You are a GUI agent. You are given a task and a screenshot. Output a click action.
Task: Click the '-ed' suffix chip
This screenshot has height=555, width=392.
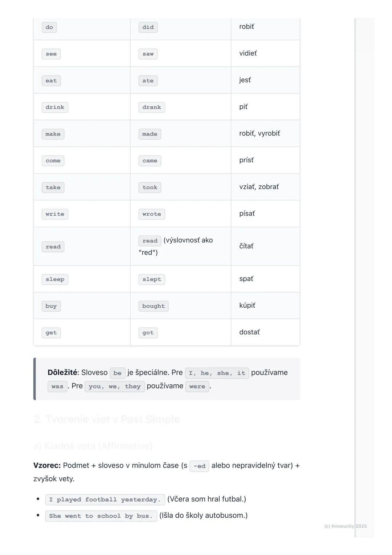199,466
